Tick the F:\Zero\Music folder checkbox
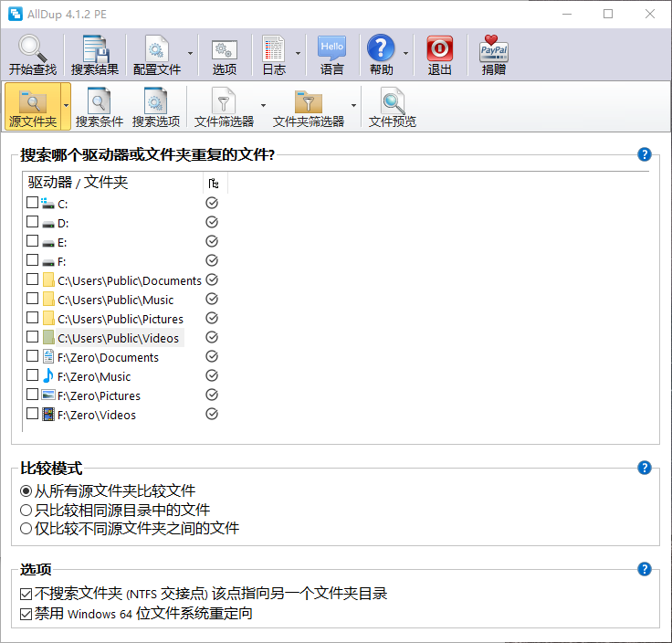The height and width of the screenshot is (643, 672). tap(33, 375)
